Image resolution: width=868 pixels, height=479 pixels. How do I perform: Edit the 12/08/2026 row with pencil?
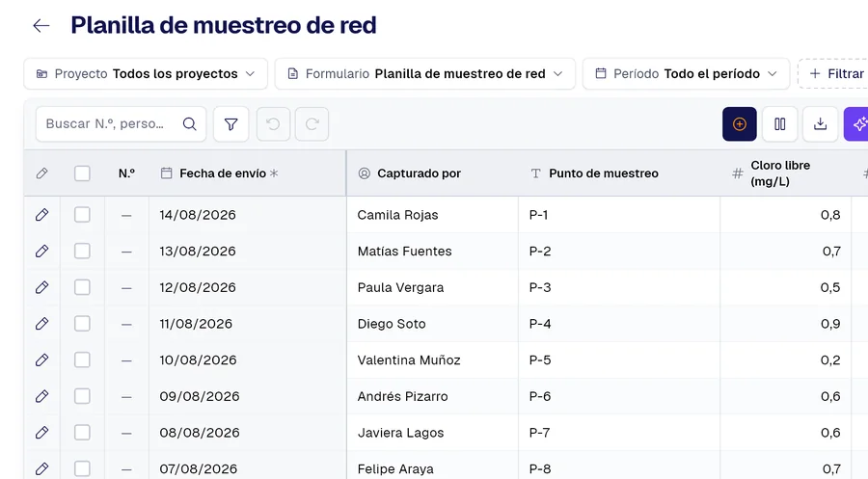[x=42, y=287]
